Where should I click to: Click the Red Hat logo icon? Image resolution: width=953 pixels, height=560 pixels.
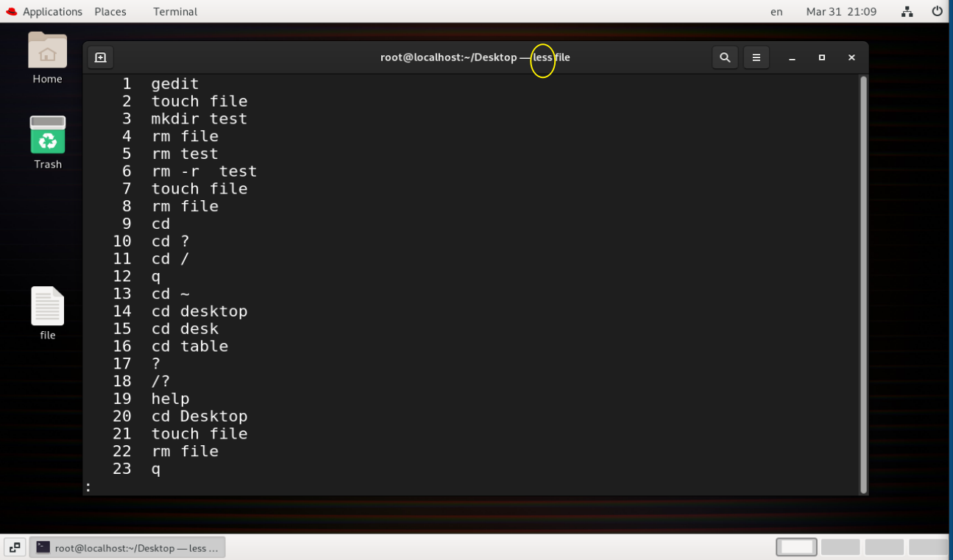point(11,12)
